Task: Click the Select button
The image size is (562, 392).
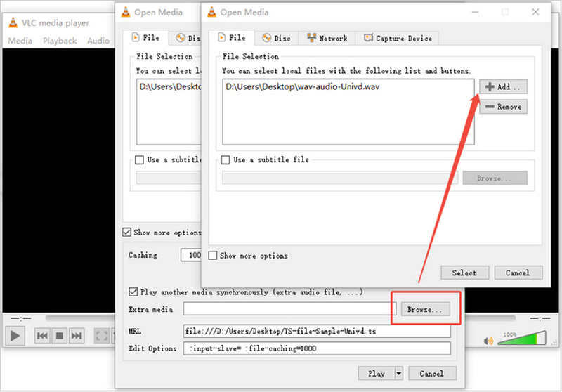Action: (x=464, y=273)
